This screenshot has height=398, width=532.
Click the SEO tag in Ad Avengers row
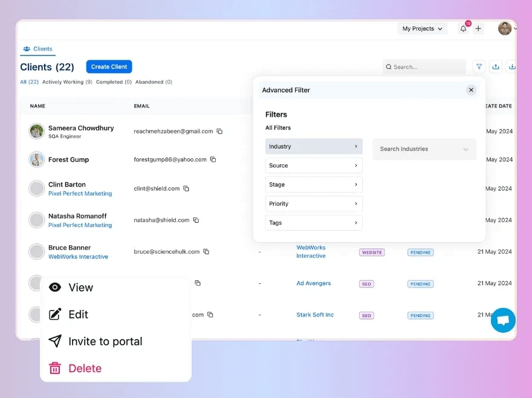point(366,284)
